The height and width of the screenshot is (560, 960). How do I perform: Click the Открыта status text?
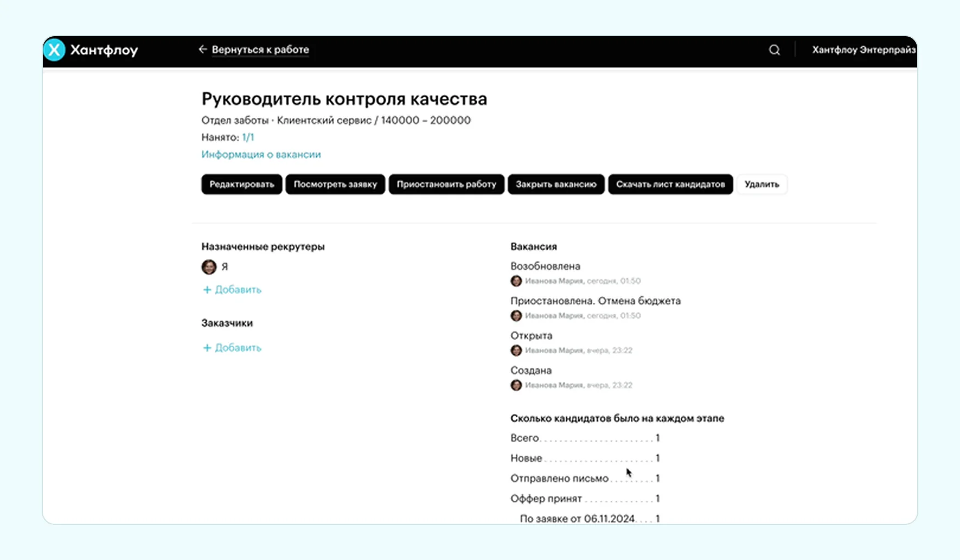coord(532,336)
